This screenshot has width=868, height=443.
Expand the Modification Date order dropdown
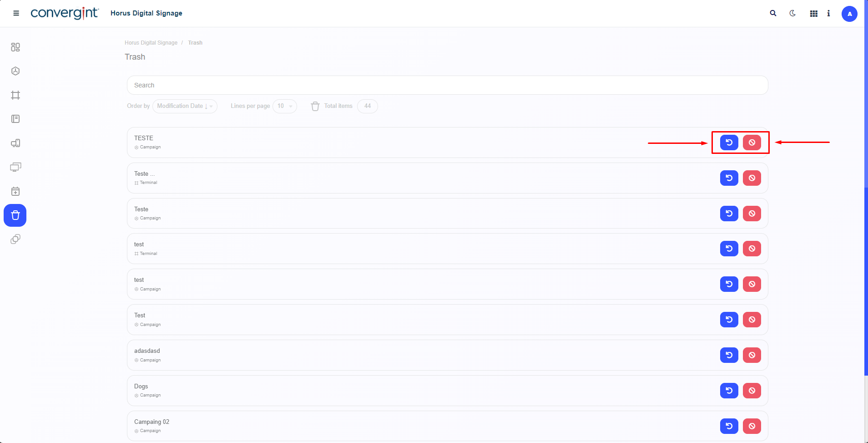185,106
